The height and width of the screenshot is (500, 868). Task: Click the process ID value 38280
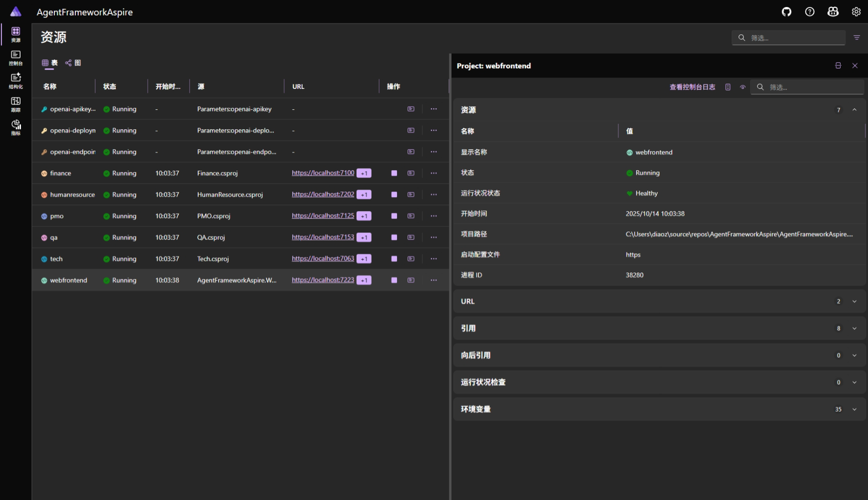click(634, 275)
